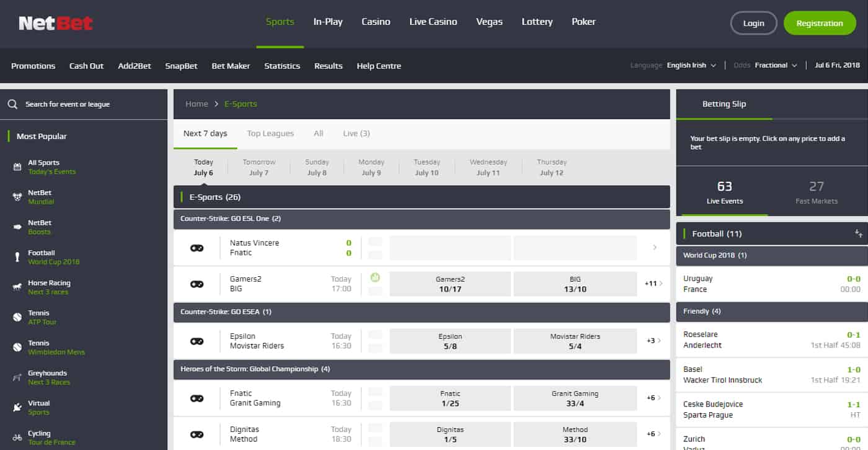
Task: Collapse the Friendly (4) header
Action: pos(772,311)
